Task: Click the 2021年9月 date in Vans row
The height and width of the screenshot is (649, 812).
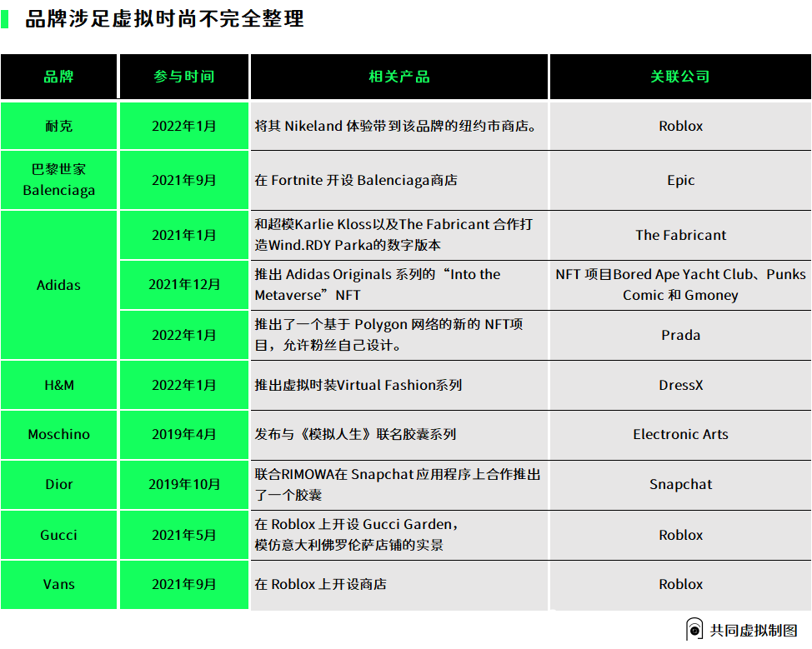Action: [184, 584]
